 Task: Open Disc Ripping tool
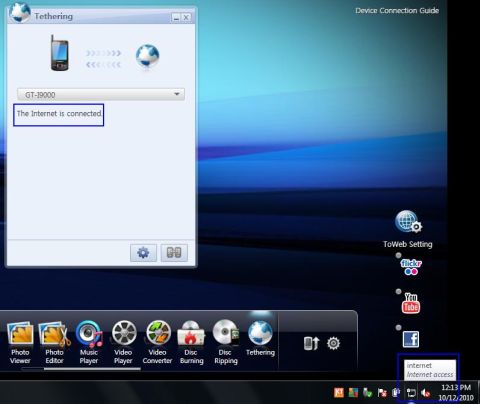[226, 343]
